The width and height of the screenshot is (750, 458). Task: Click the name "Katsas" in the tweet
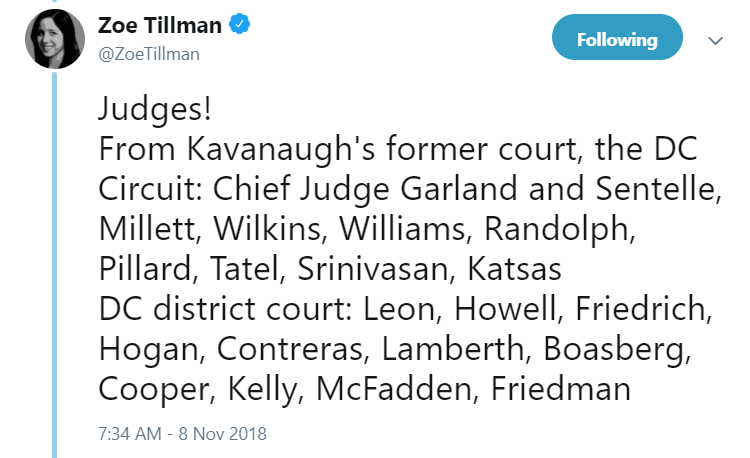514,269
